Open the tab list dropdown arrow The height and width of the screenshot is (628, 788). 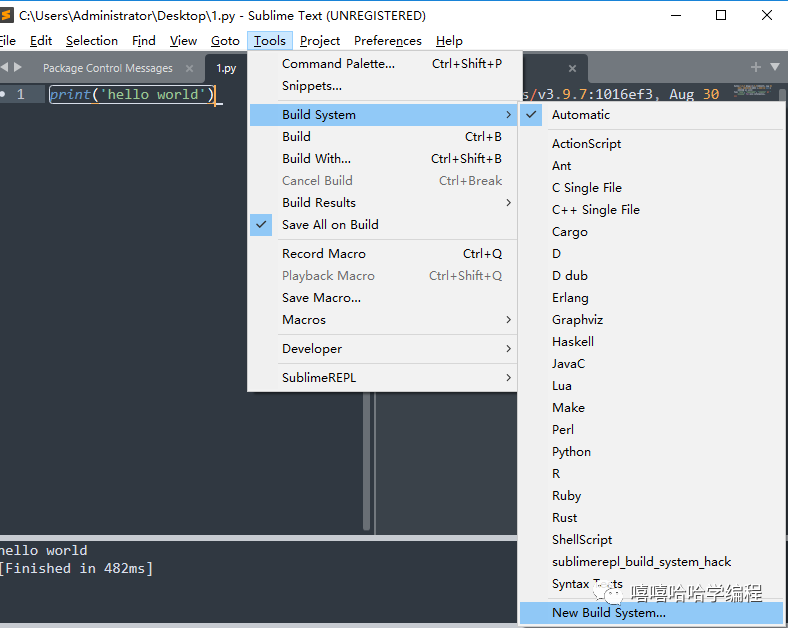[774, 67]
